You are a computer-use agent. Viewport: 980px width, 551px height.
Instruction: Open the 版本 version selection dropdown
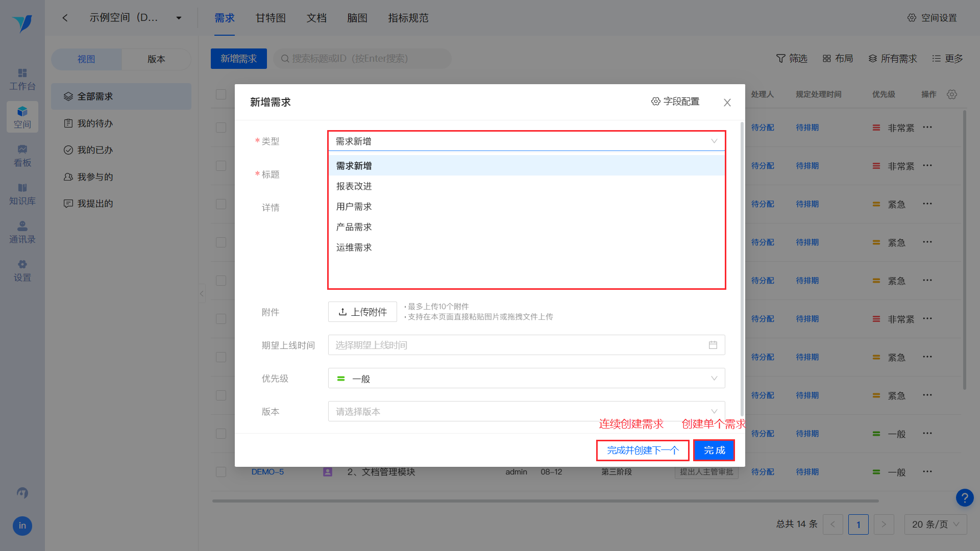coord(526,411)
